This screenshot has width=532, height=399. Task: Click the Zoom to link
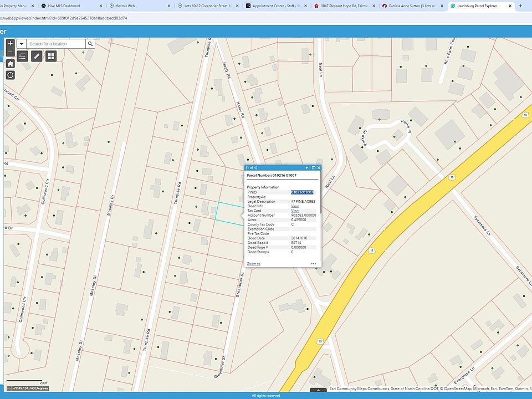[x=254, y=264]
